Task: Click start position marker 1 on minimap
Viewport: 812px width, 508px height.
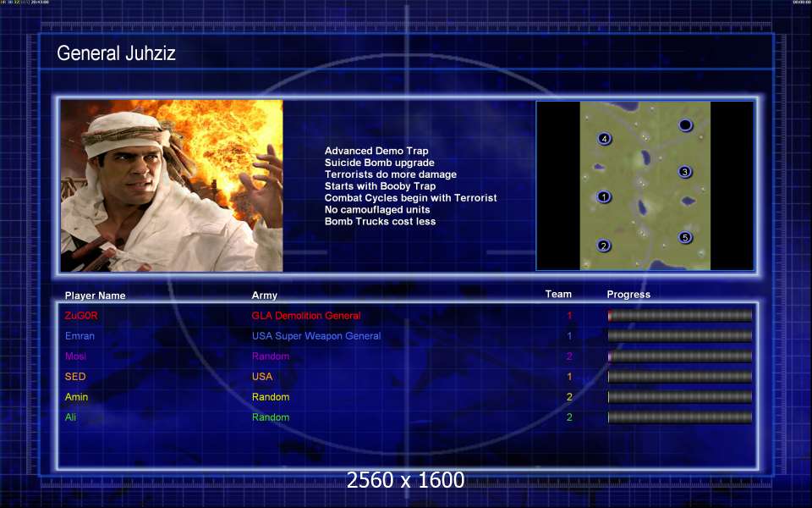Action: coord(603,197)
